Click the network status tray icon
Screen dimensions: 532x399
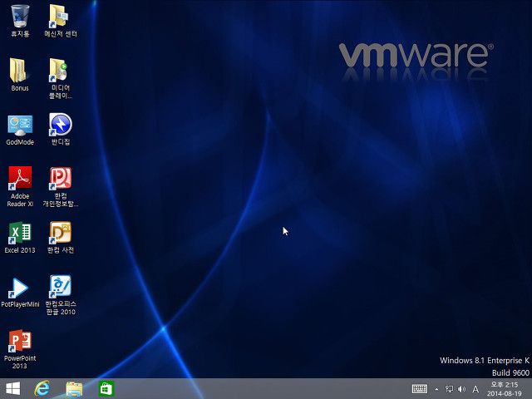449,389
